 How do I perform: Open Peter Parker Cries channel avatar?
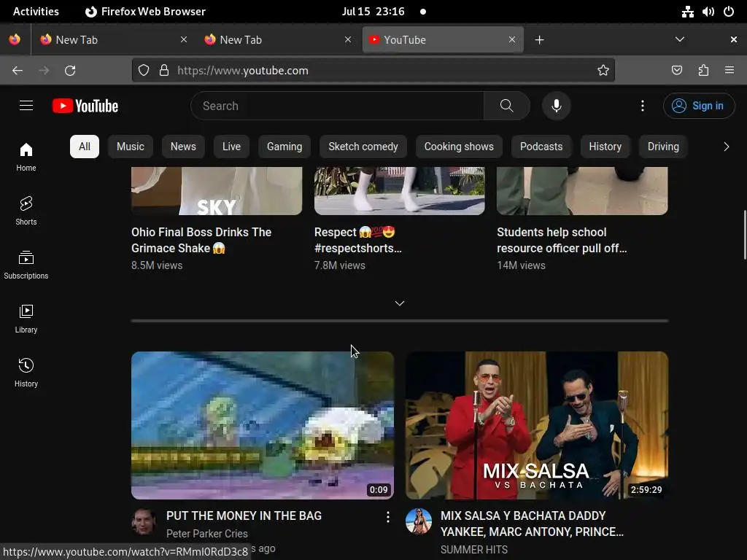144,521
